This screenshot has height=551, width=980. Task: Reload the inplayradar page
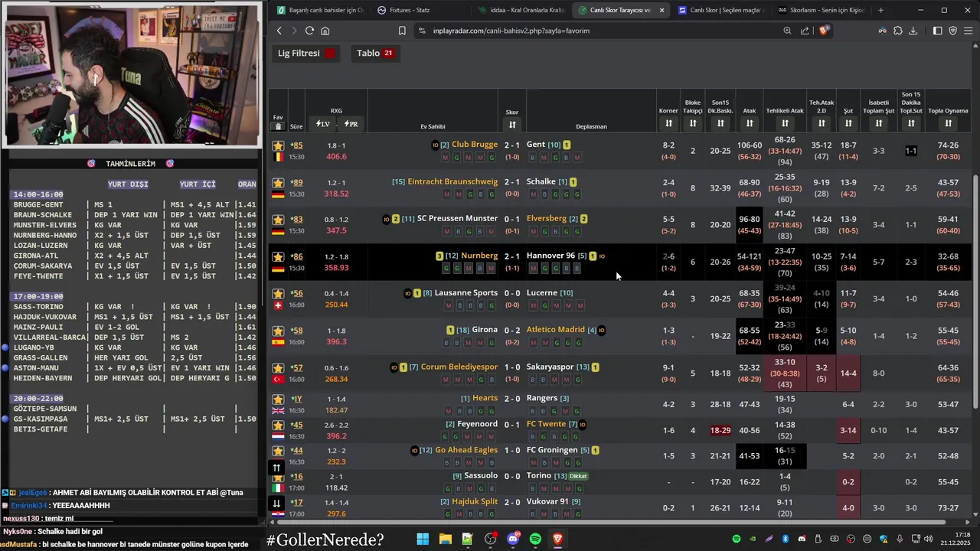[x=309, y=31]
